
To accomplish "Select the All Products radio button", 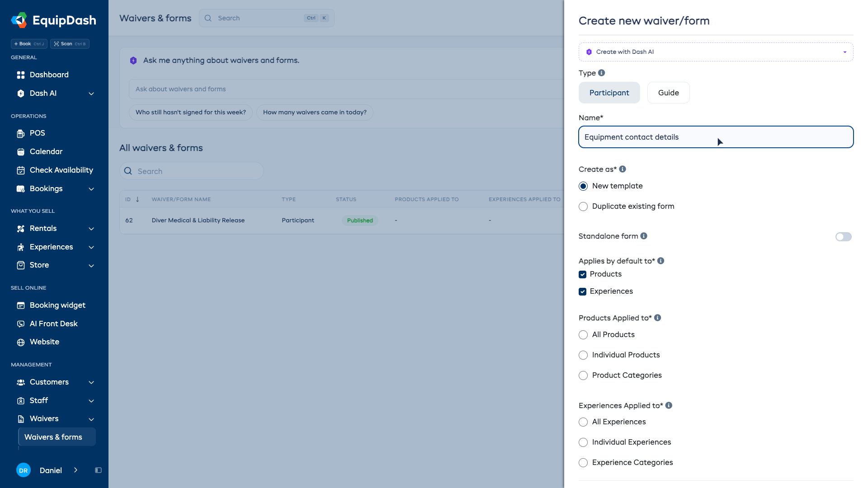I will coord(583,335).
